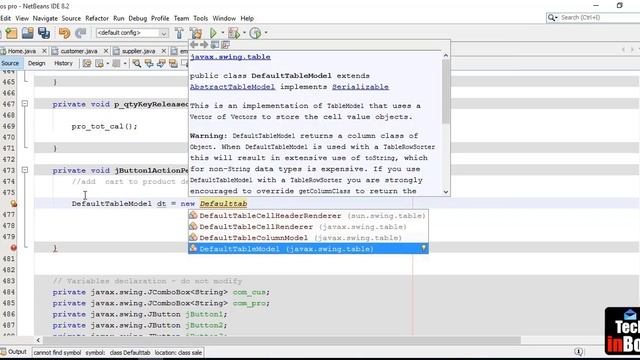Open the Run menu
The height and width of the screenshot is (360, 640).
[119, 18]
